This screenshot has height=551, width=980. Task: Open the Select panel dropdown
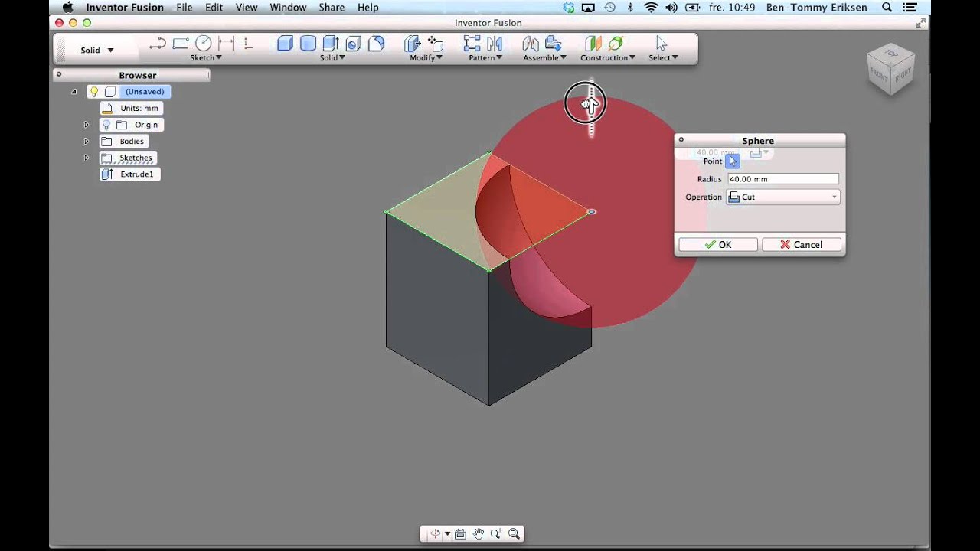click(663, 58)
